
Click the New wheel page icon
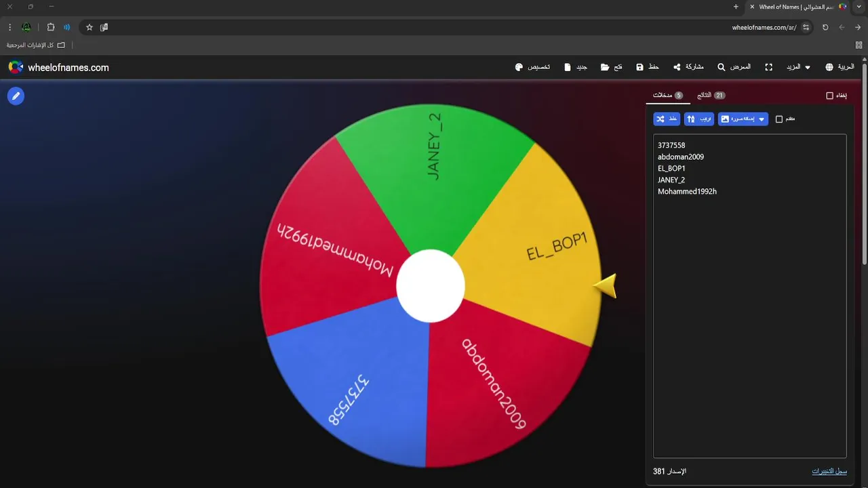click(x=568, y=67)
